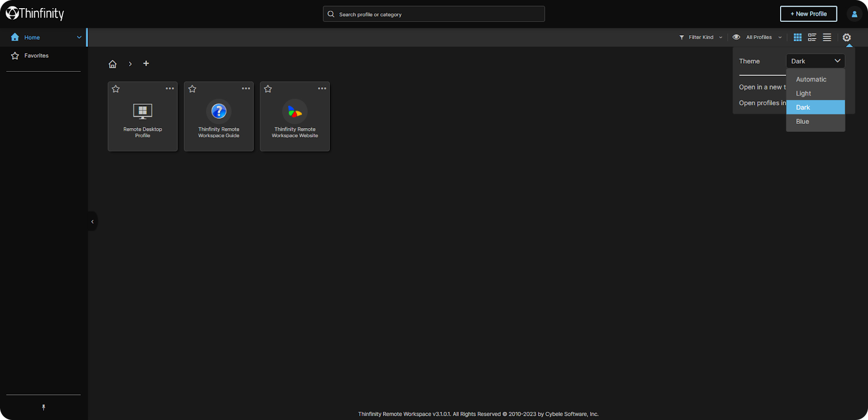
Task: Click the Thinfinity Remote Workspace Website label
Action: (x=295, y=132)
